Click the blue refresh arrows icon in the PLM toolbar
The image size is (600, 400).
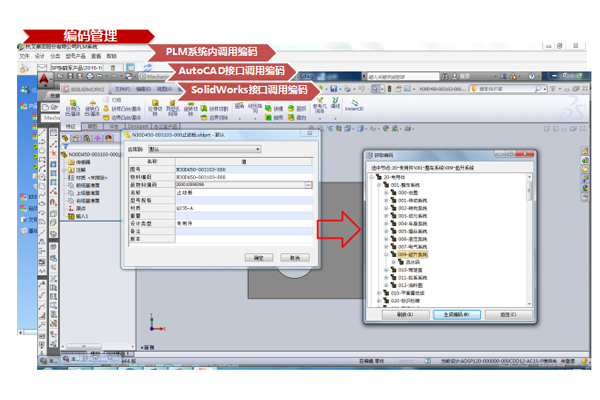pyautogui.click(x=148, y=67)
